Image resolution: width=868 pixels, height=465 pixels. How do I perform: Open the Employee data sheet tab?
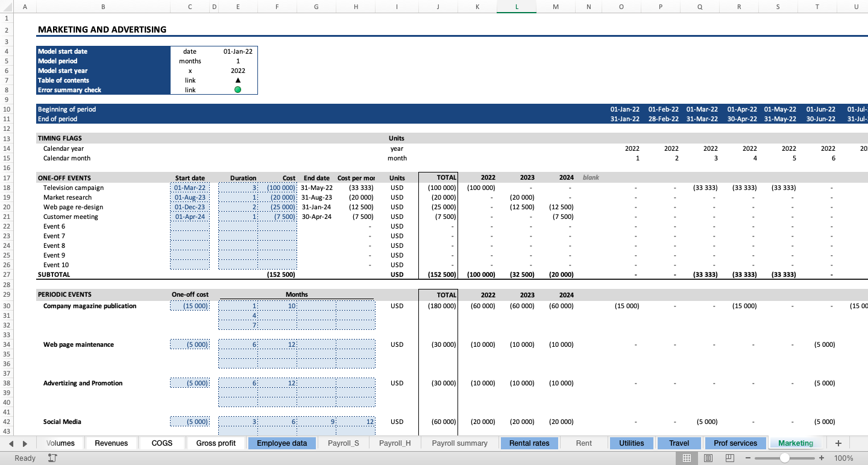click(x=281, y=443)
